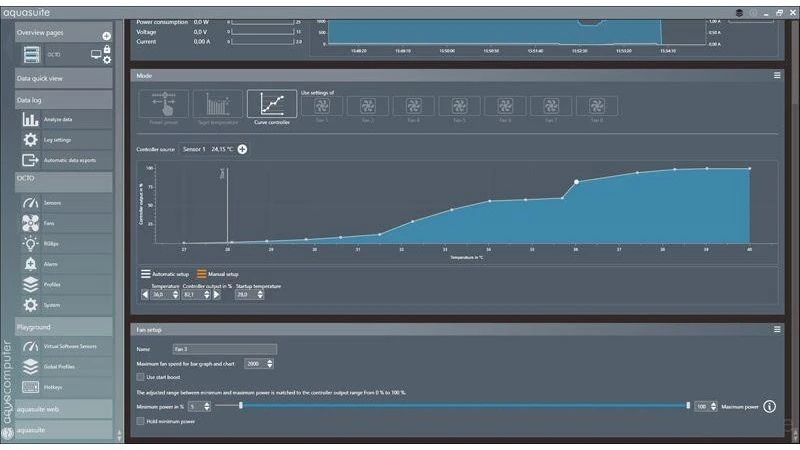Open the OCTO overview page thumbnail

(32, 55)
